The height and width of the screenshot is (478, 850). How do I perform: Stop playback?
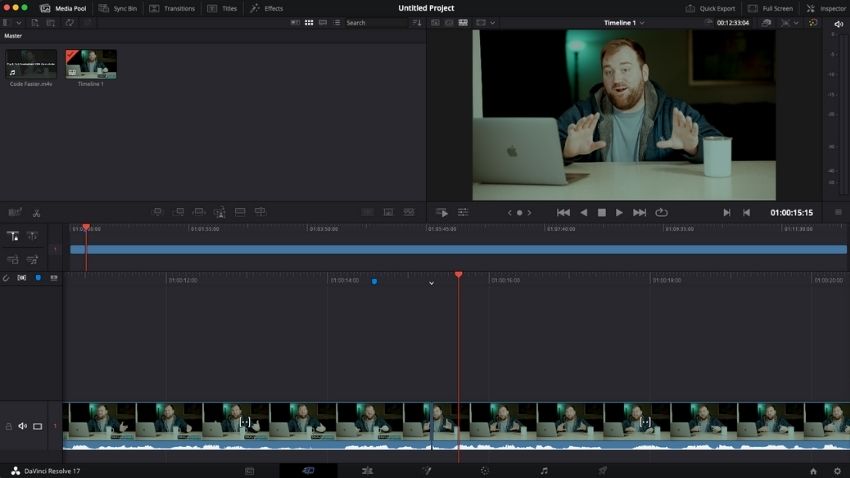[601, 213]
